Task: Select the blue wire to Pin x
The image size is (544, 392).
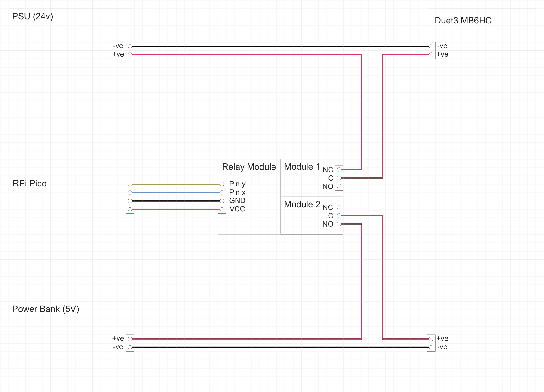Action: pyautogui.click(x=176, y=193)
